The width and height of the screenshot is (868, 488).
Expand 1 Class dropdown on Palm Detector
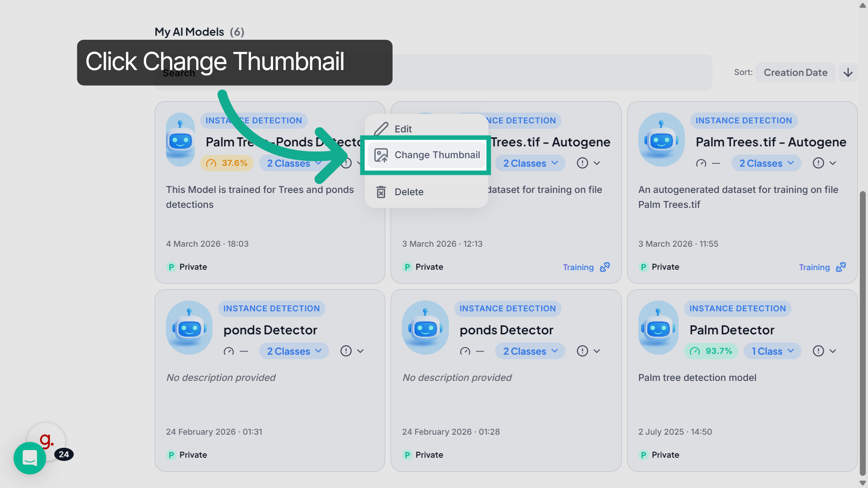point(772,351)
